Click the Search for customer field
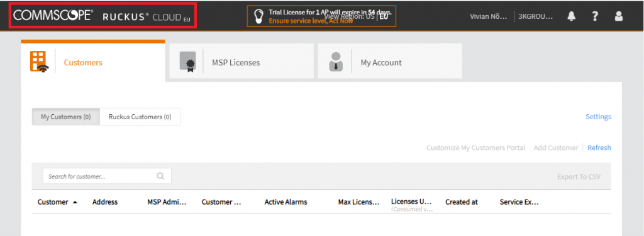The height and width of the screenshot is (236, 644). (x=107, y=176)
